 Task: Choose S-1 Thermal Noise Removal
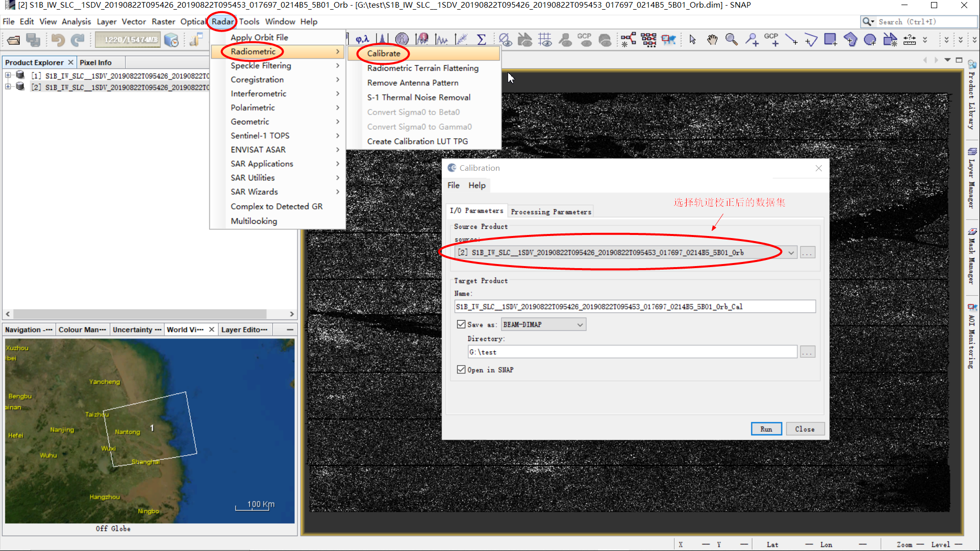pos(419,97)
